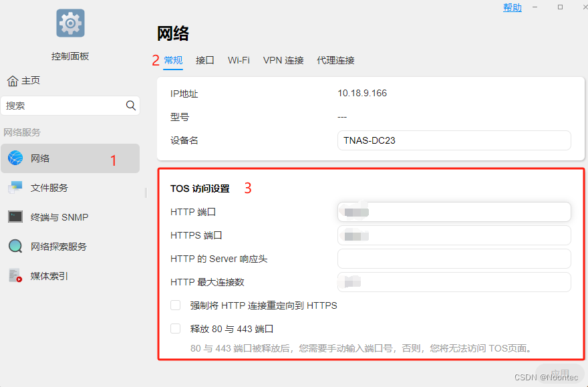Click the sidebar splitter handle
The height and width of the screenshot is (387, 588).
click(x=146, y=192)
